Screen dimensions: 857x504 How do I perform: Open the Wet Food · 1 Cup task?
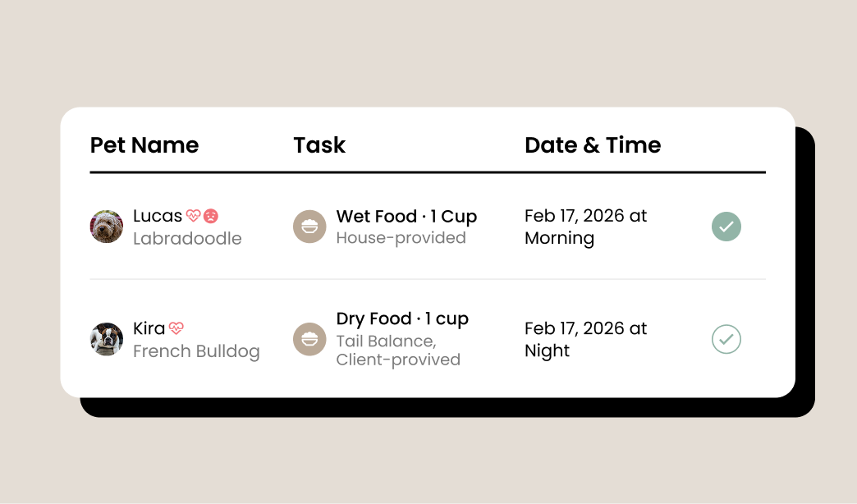[x=406, y=217]
